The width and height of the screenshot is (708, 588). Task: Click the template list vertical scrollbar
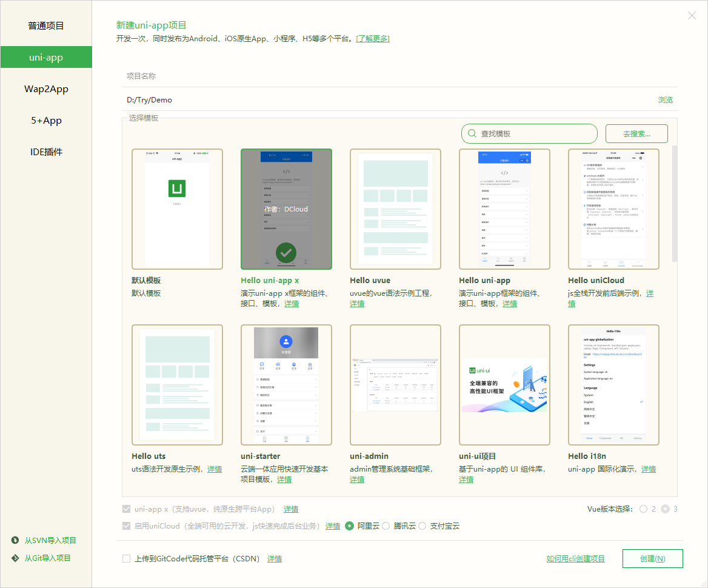point(675,203)
